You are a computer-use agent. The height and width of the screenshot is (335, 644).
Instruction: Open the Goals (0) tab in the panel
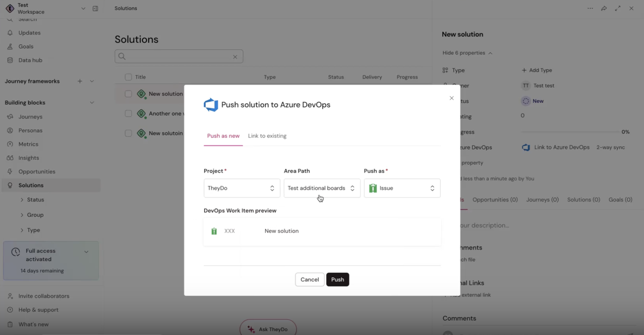click(x=620, y=200)
